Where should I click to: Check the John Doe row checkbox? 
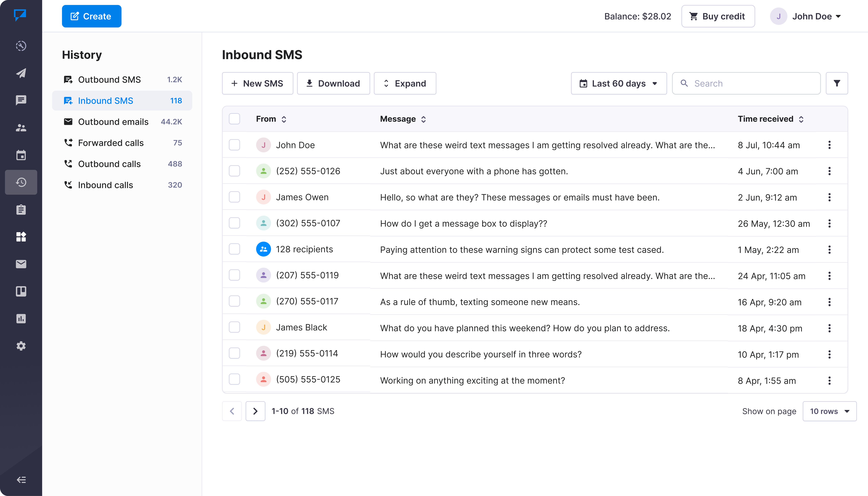(x=234, y=145)
